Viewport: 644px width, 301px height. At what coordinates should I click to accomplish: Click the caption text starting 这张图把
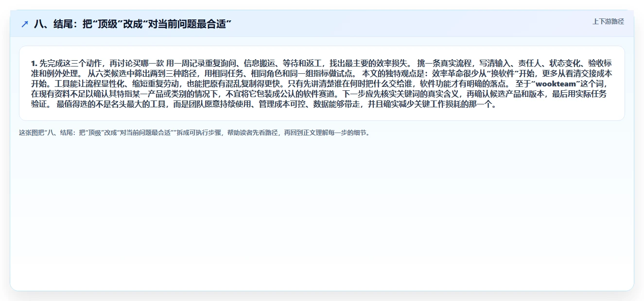pos(195,133)
